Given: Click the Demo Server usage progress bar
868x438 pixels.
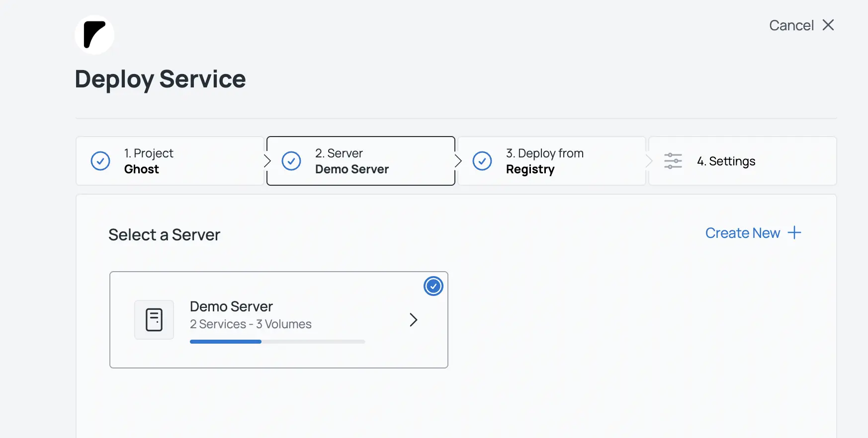Looking at the screenshot, I should pyautogui.click(x=277, y=342).
